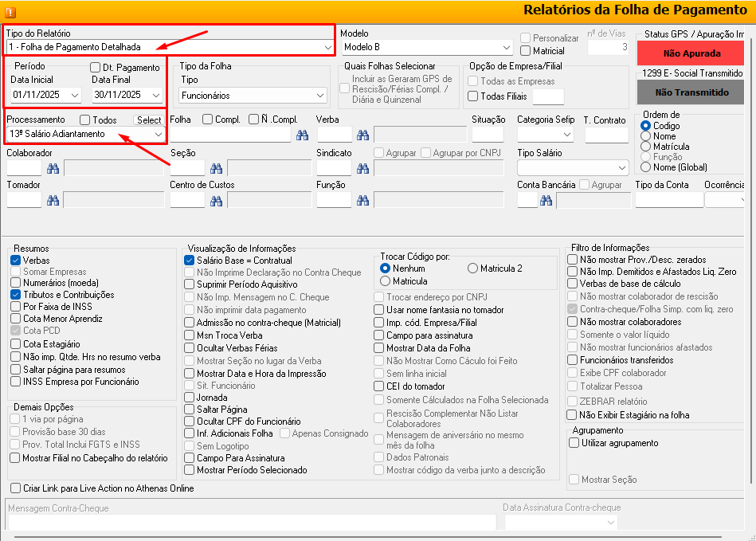Click binoculars search icon next to Colaborador field
Screen dimensions: 756x541
coord(53,168)
